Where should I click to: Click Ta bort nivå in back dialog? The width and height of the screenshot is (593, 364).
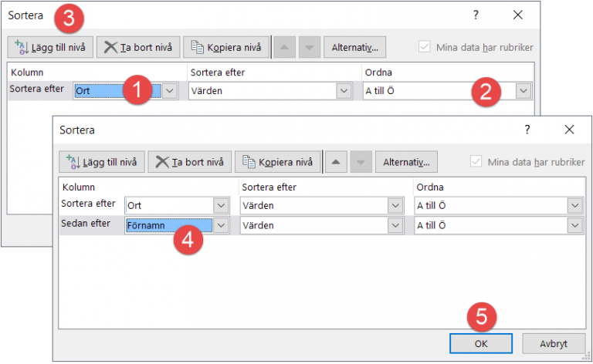(x=138, y=47)
